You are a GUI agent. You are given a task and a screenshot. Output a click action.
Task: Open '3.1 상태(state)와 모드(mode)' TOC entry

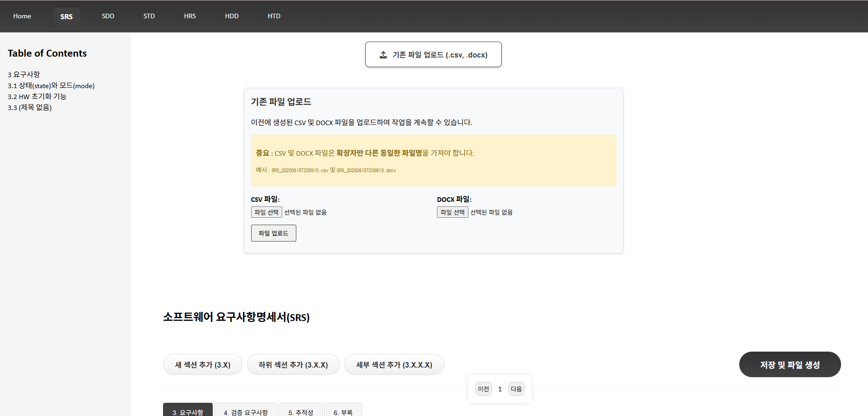click(51, 85)
